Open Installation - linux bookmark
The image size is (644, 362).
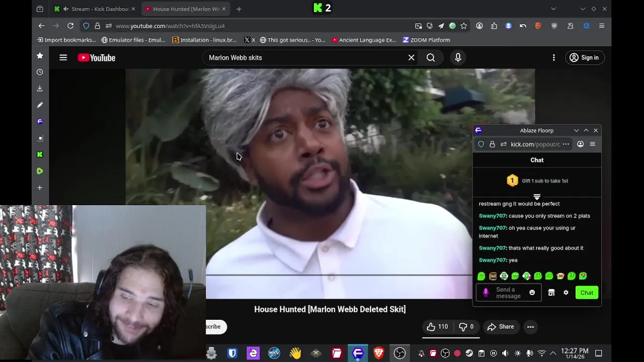click(x=204, y=40)
